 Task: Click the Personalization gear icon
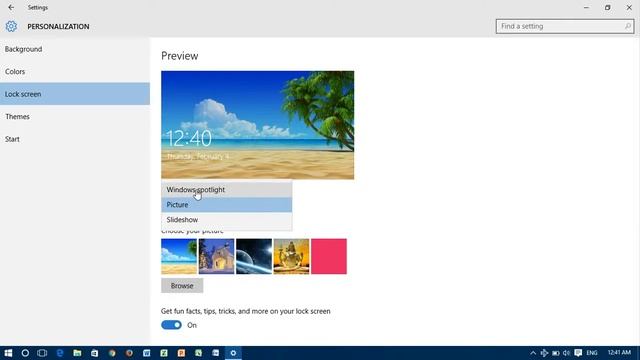pos(11,26)
